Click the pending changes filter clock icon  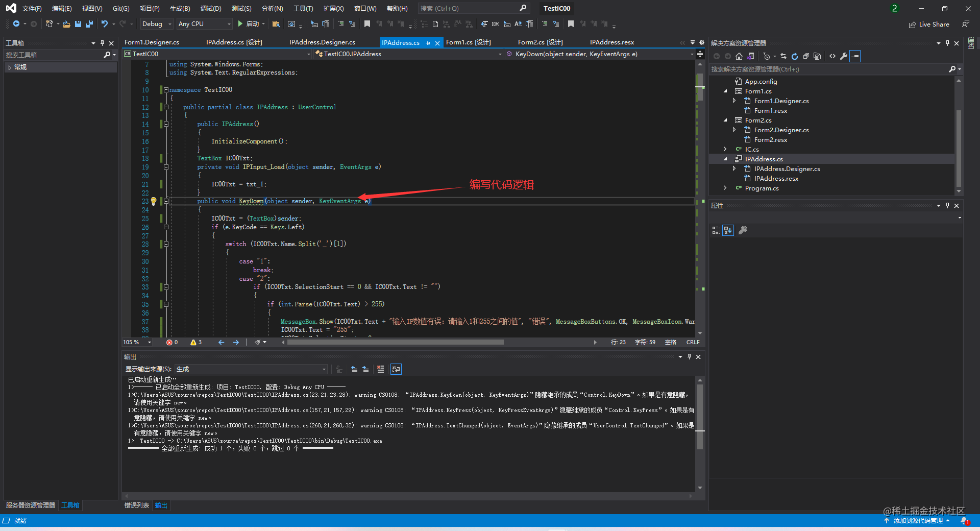pos(767,56)
